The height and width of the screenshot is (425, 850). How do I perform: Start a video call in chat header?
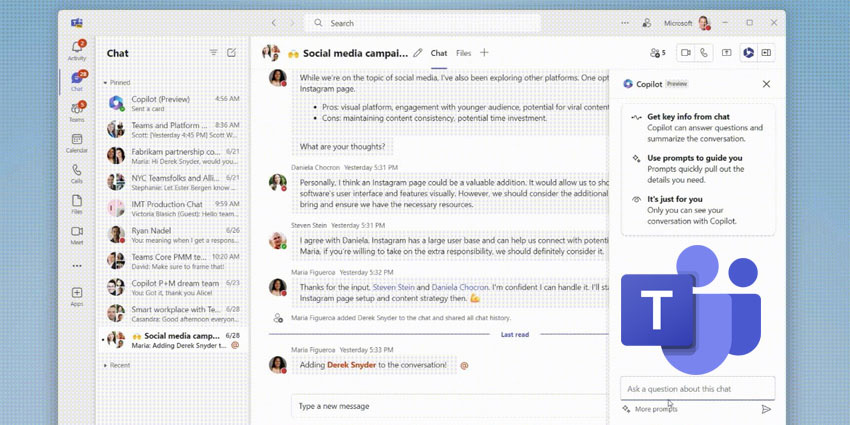(686, 53)
